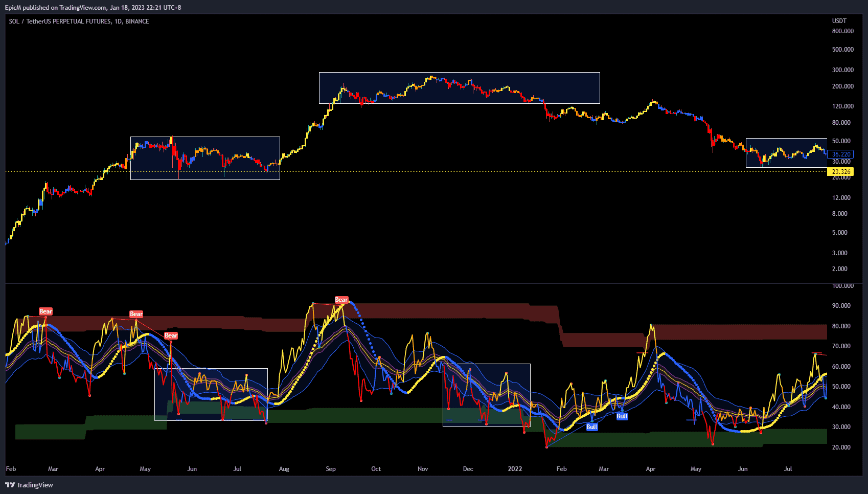Click the 12.000 price axis value
The height and width of the screenshot is (494, 868).
[x=841, y=198]
